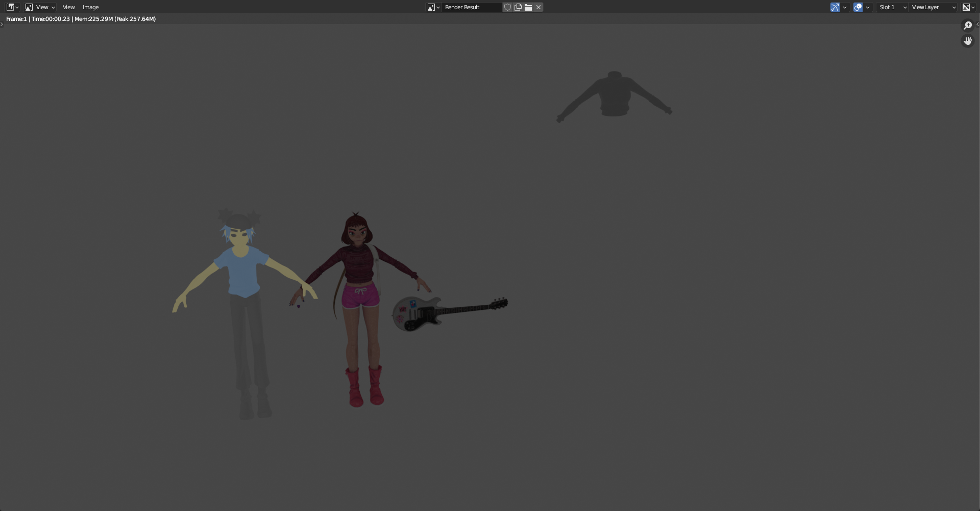
Task: Click the pan hand gizmo
Action: 968,41
